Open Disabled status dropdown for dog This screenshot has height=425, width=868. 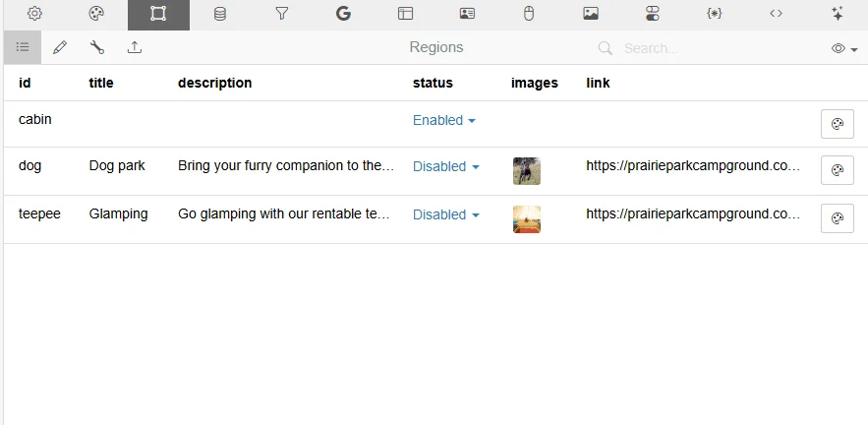tap(446, 166)
